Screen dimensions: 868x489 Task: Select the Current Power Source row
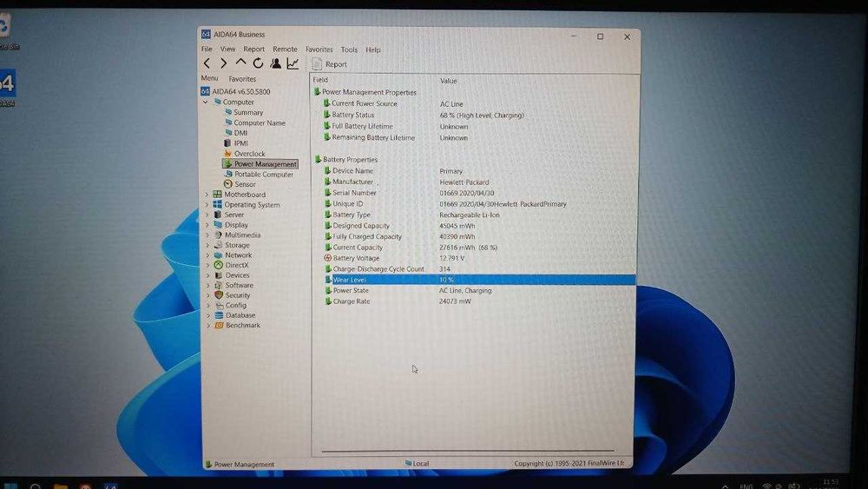(393, 103)
